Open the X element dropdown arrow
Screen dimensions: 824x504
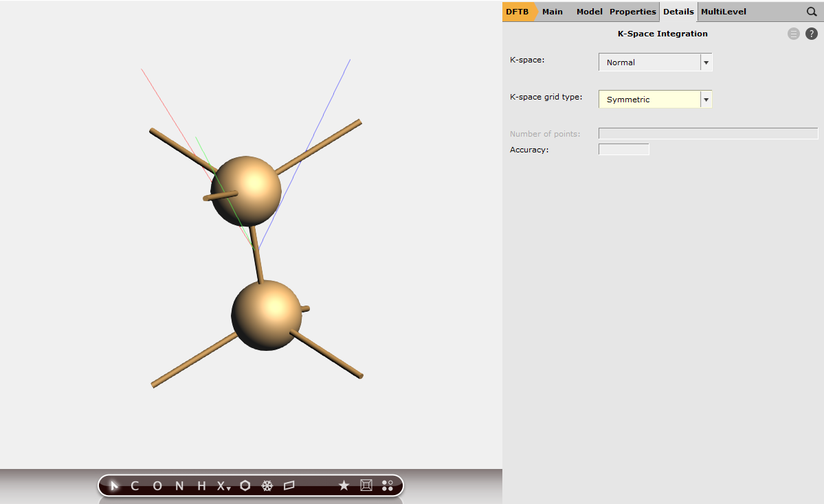[x=227, y=488]
